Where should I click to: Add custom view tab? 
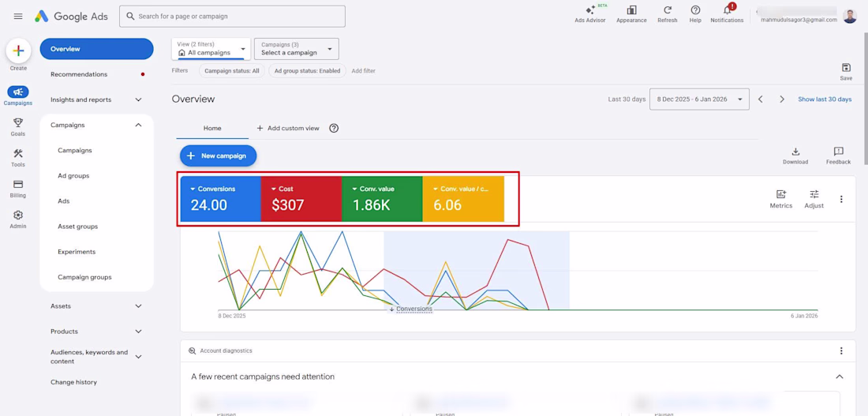pyautogui.click(x=288, y=128)
